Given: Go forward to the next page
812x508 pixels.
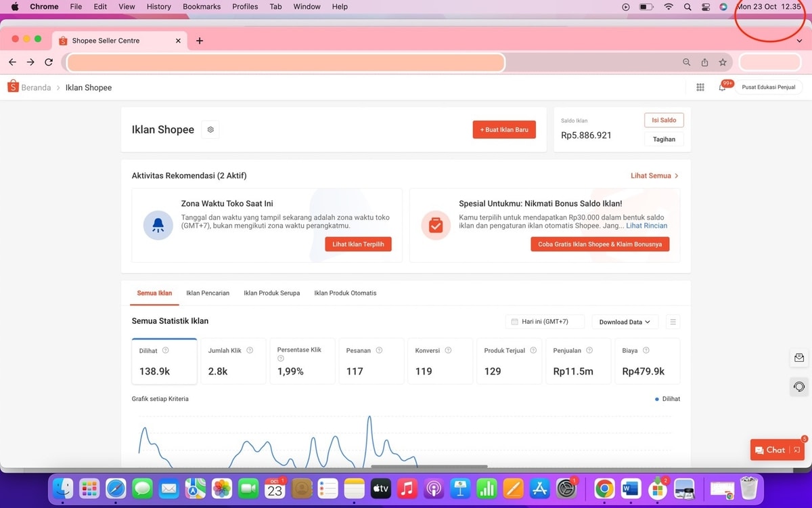Looking at the screenshot, I should point(30,62).
